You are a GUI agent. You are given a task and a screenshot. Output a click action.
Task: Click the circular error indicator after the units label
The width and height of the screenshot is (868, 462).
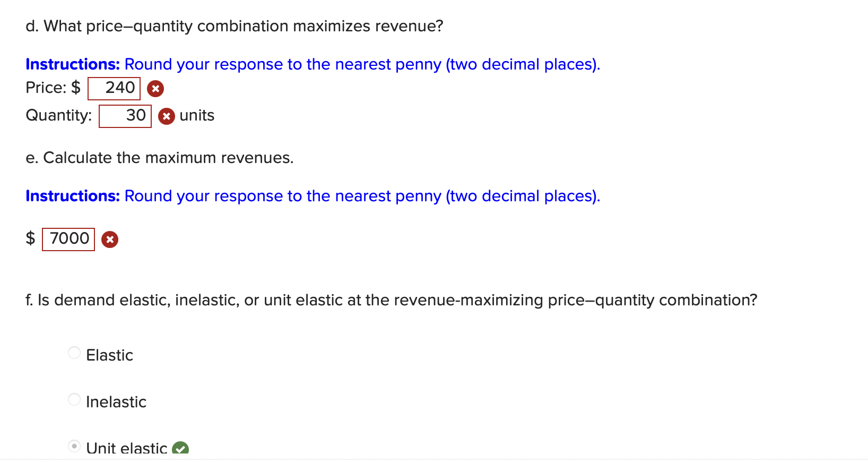click(167, 116)
